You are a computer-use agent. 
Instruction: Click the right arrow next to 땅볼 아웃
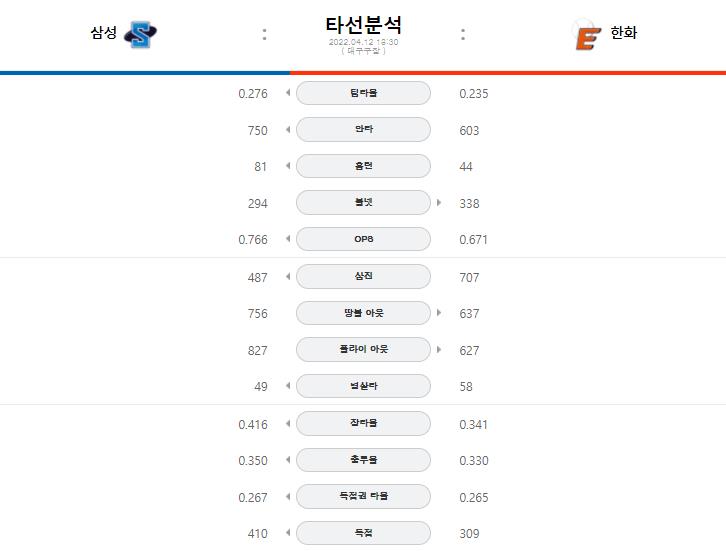(439, 313)
